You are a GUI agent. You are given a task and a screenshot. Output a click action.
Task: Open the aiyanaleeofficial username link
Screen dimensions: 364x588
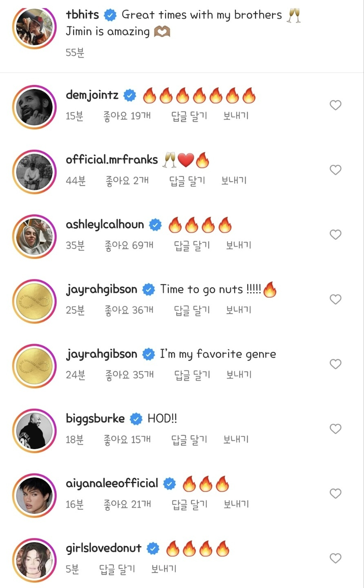pos(112,483)
